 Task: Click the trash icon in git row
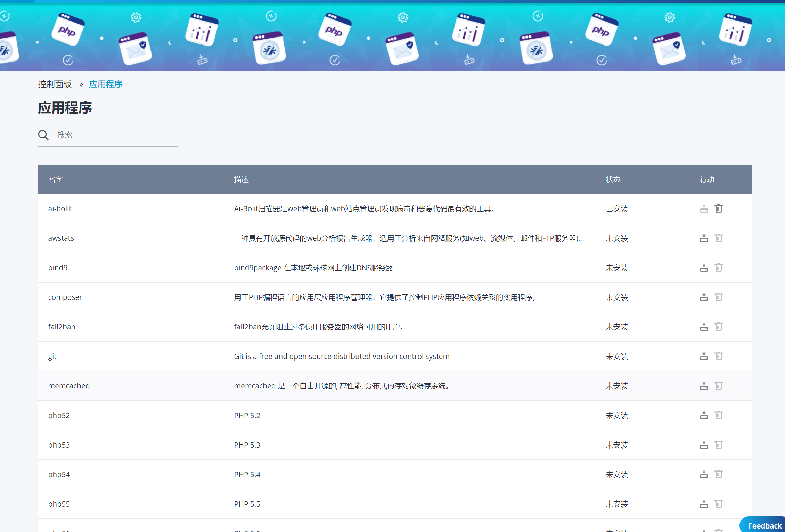tap(718, 356)
